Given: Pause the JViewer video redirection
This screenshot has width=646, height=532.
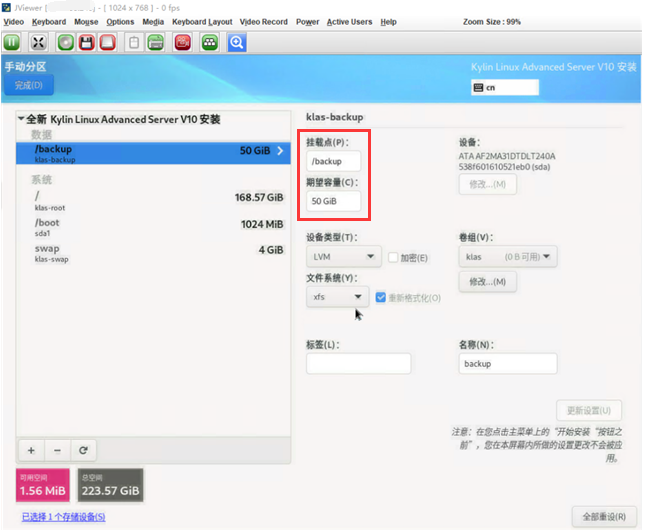Looking at the screenshot, I should (12, 42).
